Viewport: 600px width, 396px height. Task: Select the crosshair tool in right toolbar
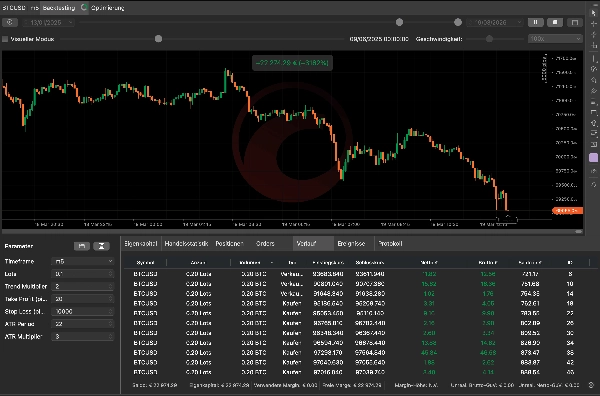593,24
